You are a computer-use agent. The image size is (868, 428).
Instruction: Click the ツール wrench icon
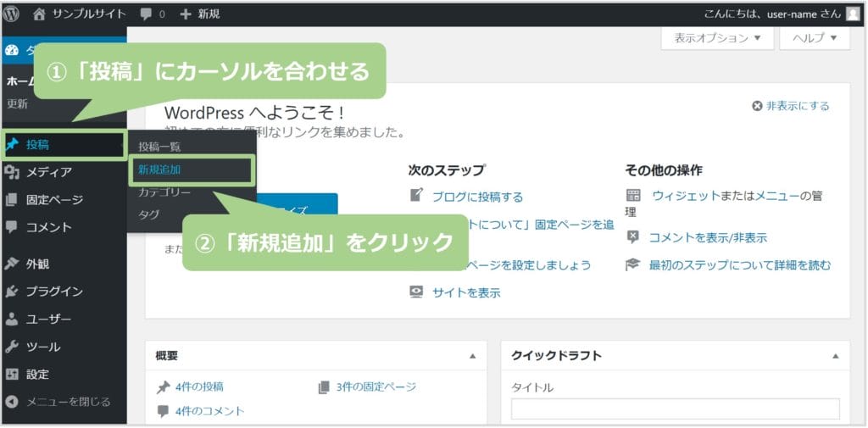(x=12, y=347)
